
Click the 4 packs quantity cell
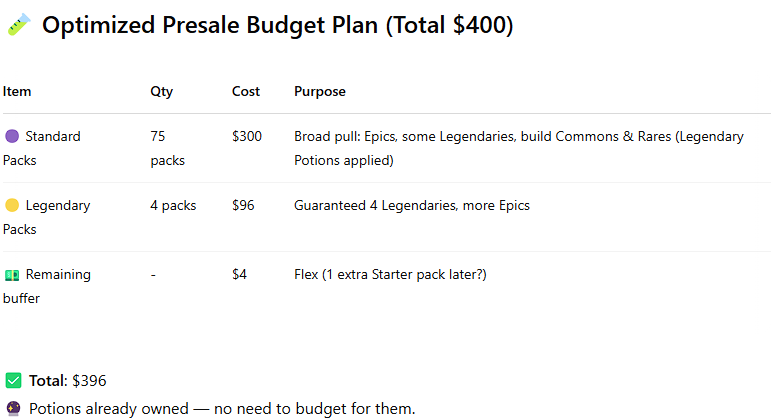tap(173, 206)
